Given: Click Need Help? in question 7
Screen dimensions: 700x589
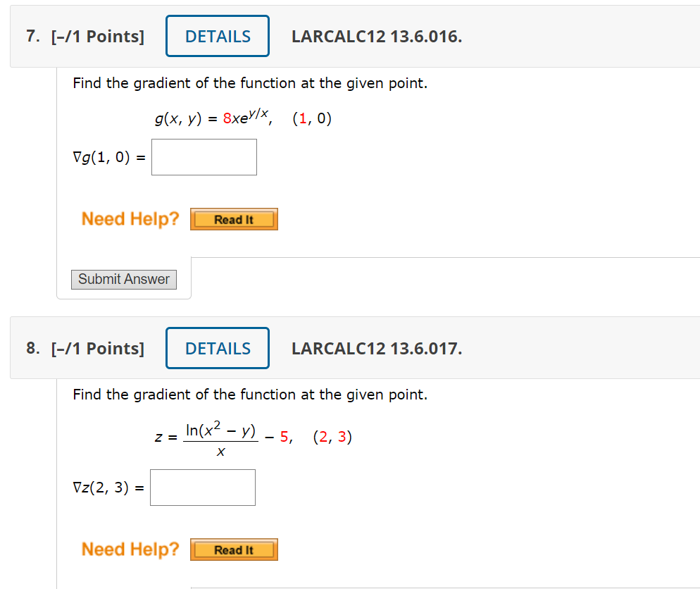Looking at the screenshot, I should click(x=130, y=218).
